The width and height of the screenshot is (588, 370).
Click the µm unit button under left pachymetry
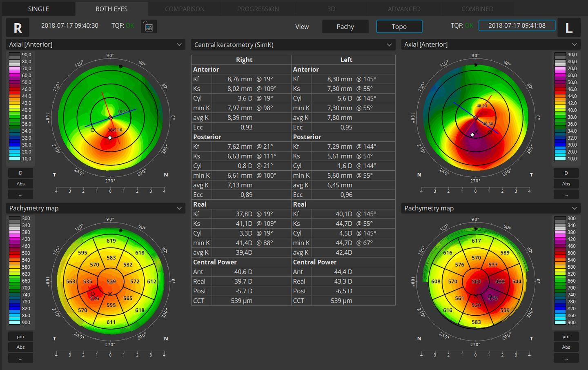point(20,337)
